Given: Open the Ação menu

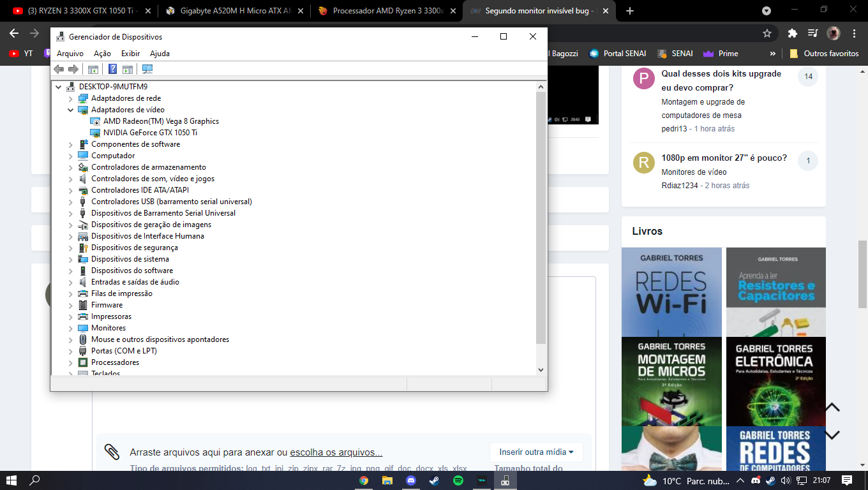Looking at the screenshot, I should coord(102,54).
